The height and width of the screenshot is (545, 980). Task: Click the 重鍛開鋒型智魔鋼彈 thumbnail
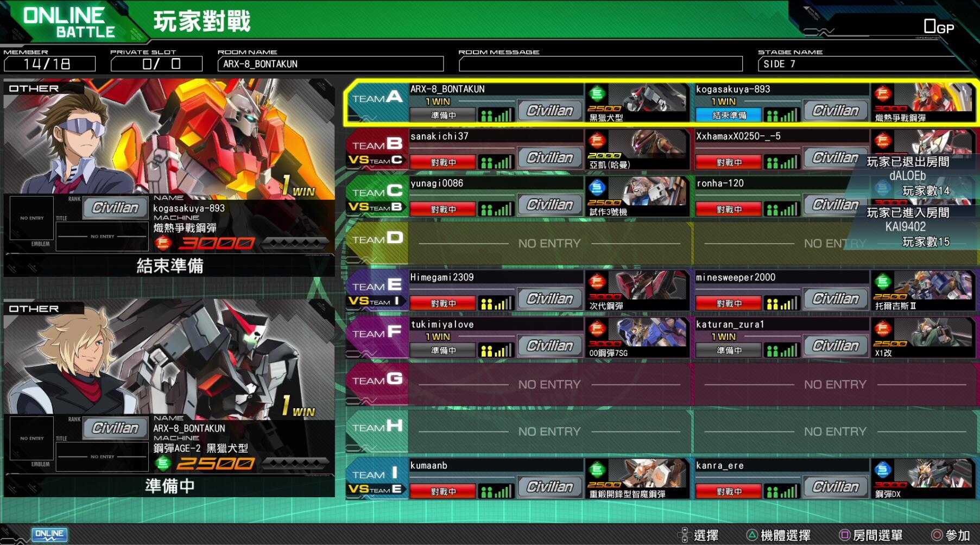648,474
